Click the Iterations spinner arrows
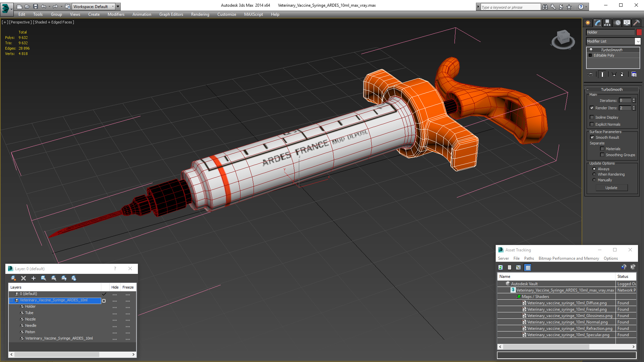The image size is (644, 362). 634,100
